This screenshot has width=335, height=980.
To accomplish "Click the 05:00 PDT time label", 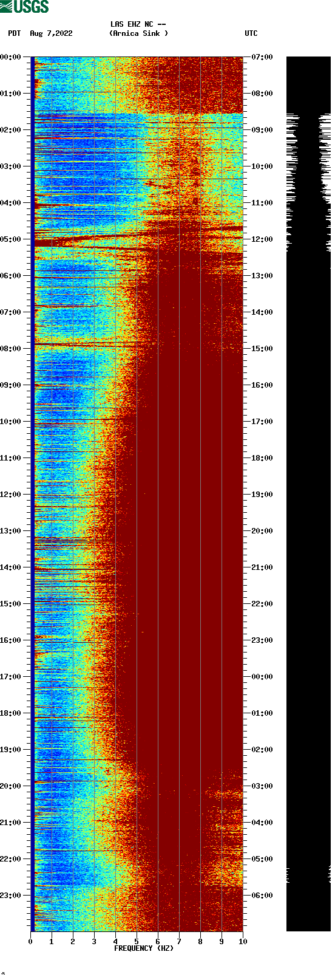I will (11, 239).
